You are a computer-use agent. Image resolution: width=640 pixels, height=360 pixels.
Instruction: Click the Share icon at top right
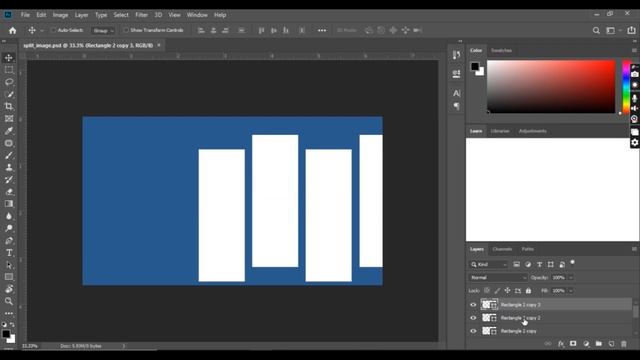click(x=631, y=30)
